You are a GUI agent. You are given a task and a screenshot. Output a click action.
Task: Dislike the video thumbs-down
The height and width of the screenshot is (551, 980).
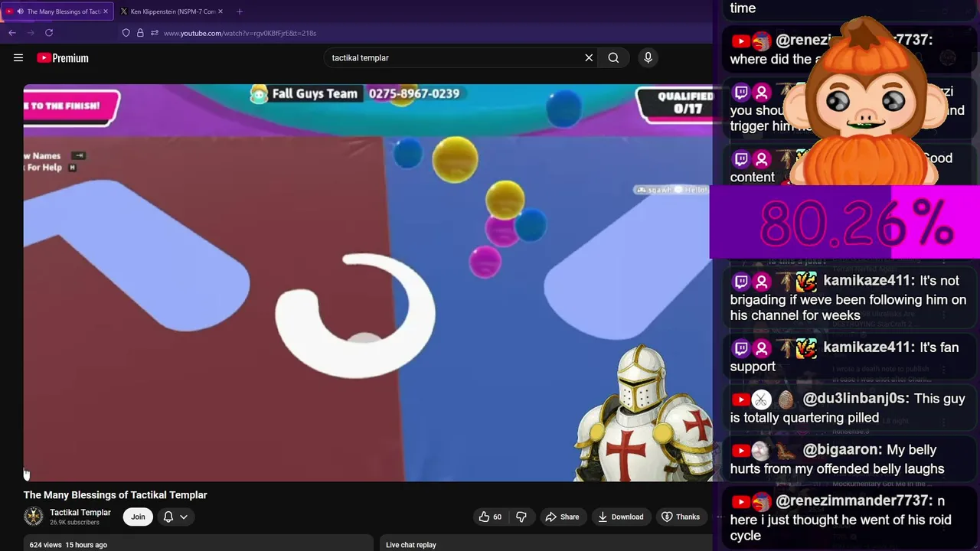click(521, 517)
